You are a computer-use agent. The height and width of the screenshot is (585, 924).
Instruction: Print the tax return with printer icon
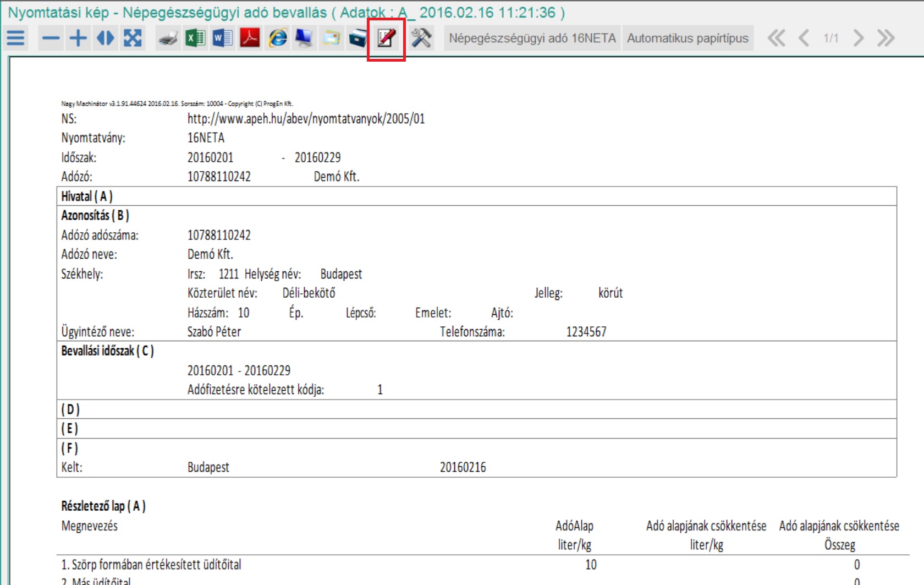(x=168, y=38)
